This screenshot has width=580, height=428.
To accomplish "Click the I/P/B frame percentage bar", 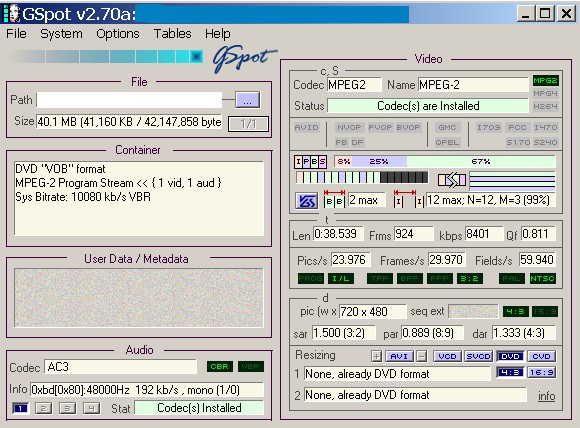I will pos(445,162).
